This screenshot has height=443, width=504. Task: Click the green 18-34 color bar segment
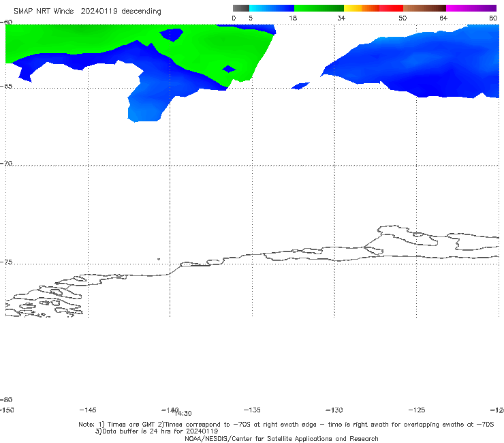tap(319, 8)
